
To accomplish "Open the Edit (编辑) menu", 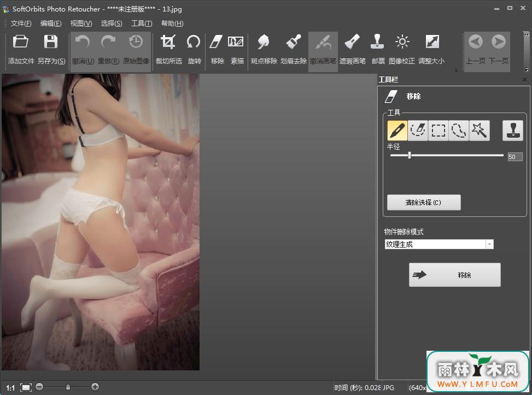I will pyautogui.click(x=51, y=23).
